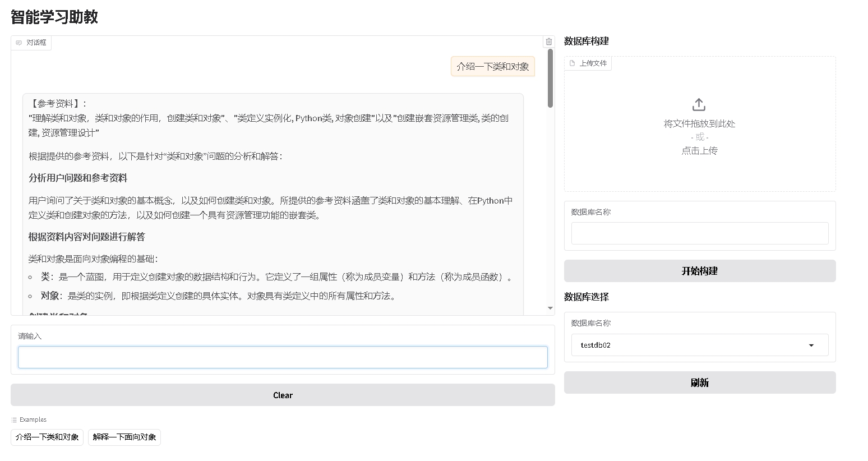Screen dimensions: 868x461
Task: Focus the 请输入 message input field
Action: click(283, 357)
